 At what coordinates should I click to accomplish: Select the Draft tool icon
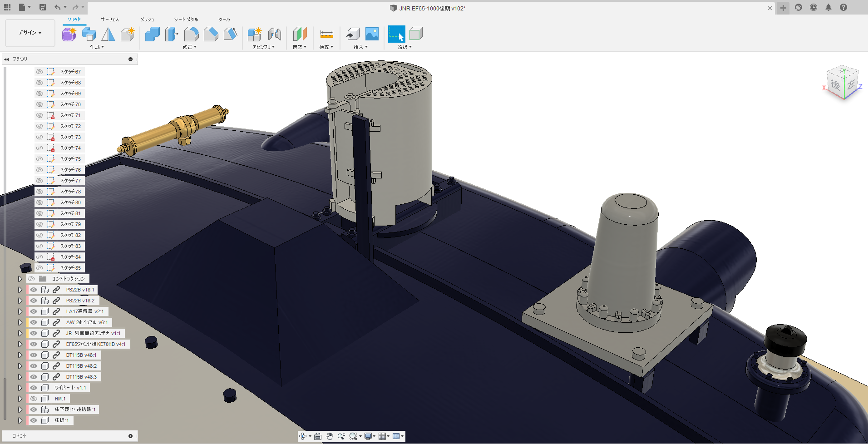coord(231,34)
